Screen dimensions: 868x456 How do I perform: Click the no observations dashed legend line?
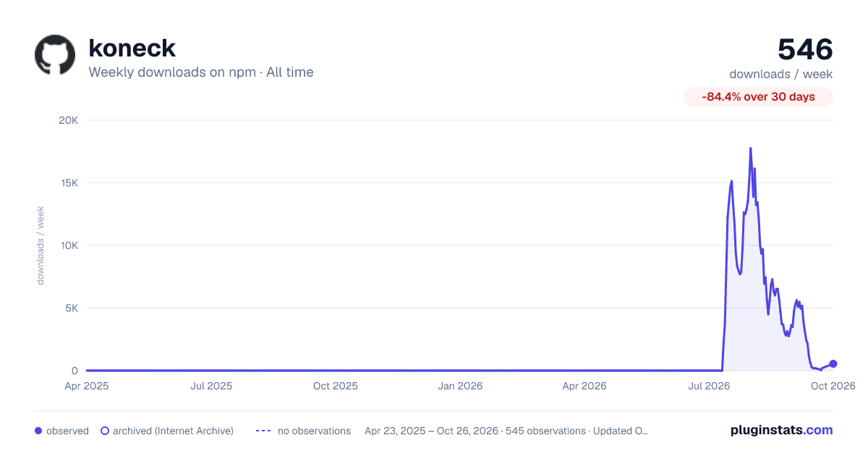click(263, 431)
